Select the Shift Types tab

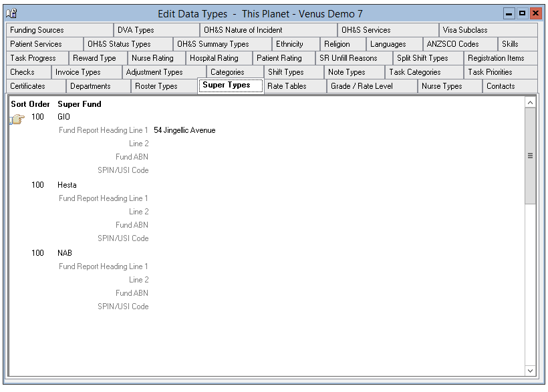click(x=293, y=72)
